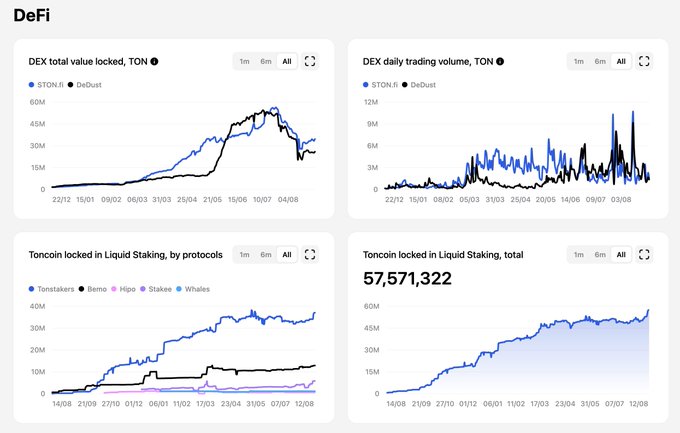Set Liquid Staking by protocols chart to 6m
This screenshot has width=680, height=433.
266,255
